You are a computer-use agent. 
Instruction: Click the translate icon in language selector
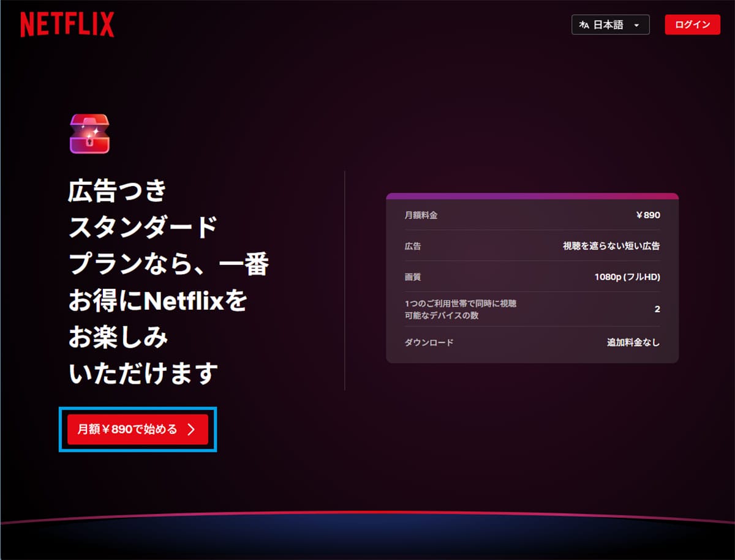tap(584, 25)
